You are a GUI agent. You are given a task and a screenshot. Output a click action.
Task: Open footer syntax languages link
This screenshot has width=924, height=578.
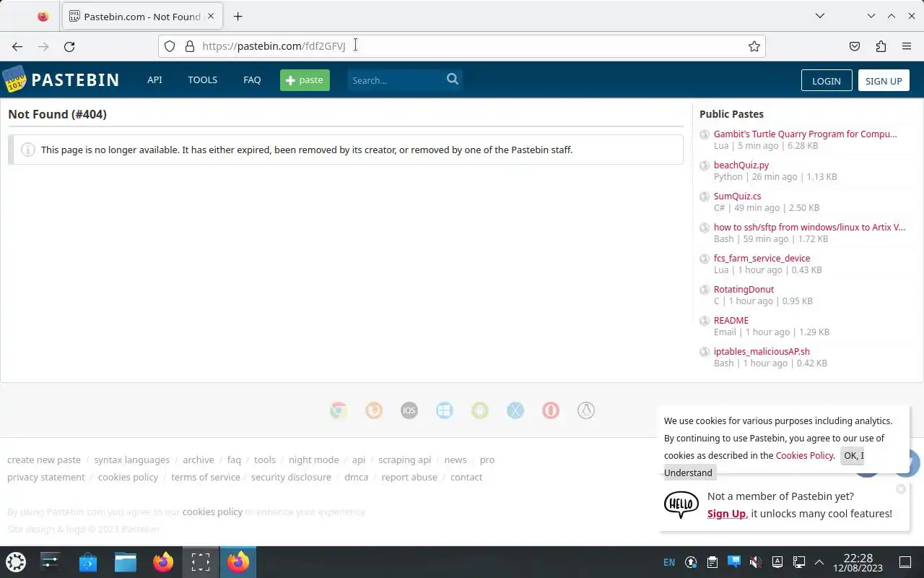131,460
